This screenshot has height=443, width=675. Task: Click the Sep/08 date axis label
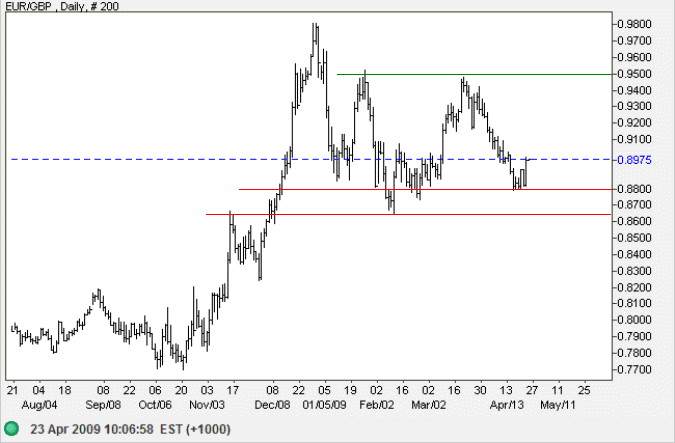click(x=103, y=405)
